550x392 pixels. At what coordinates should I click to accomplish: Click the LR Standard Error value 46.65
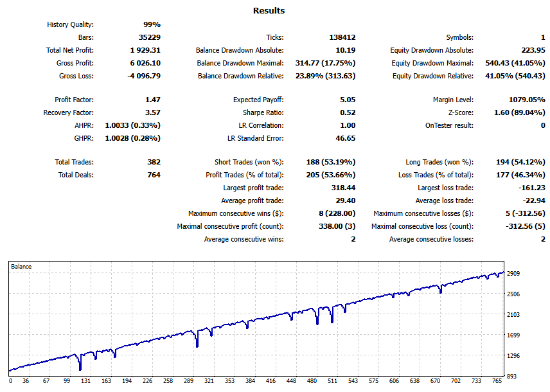click(x=345, y=138)
